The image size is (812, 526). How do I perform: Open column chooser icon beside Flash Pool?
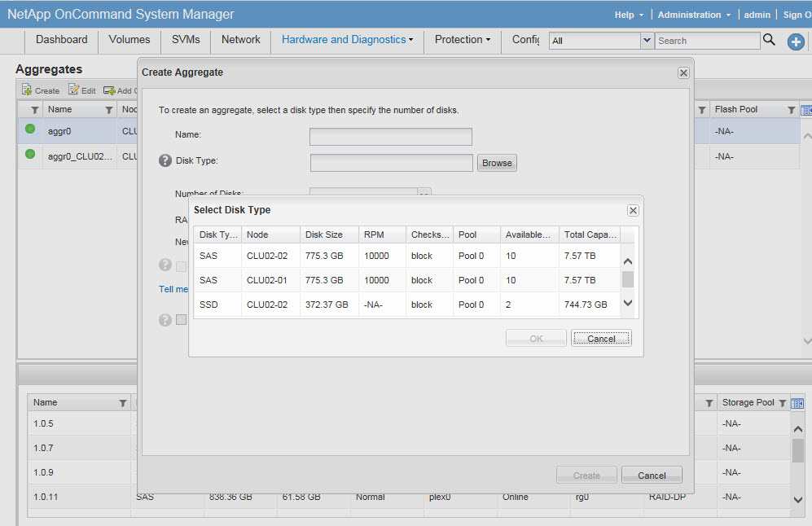click(806, 110)
